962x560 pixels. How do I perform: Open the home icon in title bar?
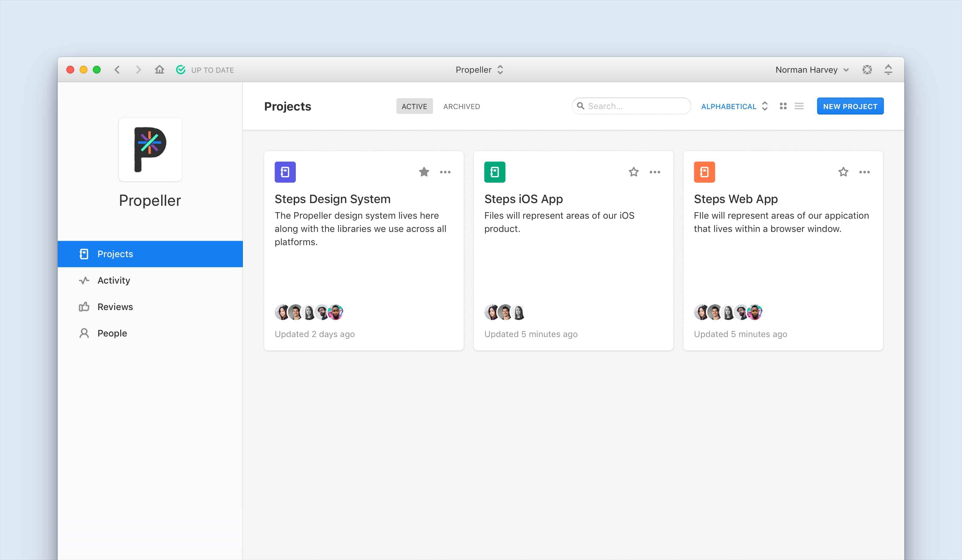[160, 69]
